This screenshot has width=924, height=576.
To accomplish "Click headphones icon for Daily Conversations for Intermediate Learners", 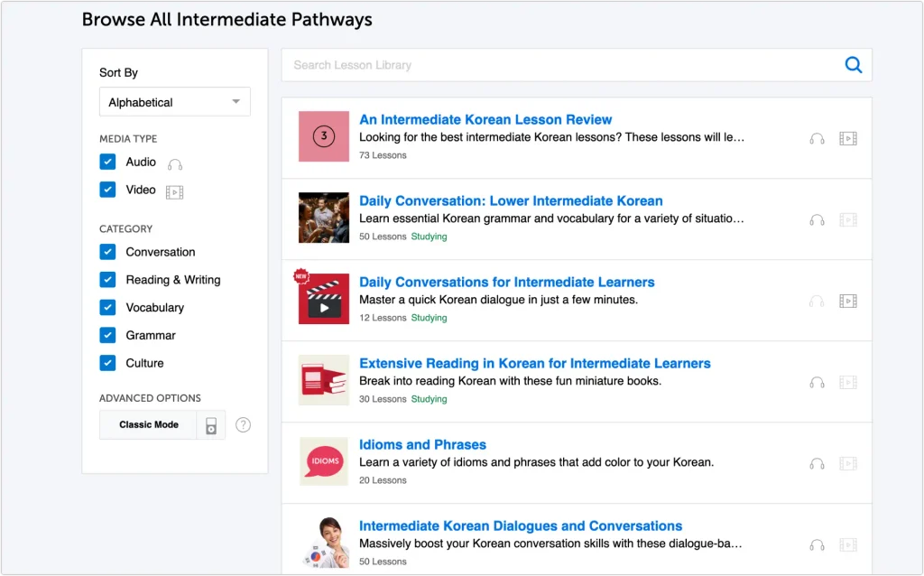I will click(x=817, y=302).
